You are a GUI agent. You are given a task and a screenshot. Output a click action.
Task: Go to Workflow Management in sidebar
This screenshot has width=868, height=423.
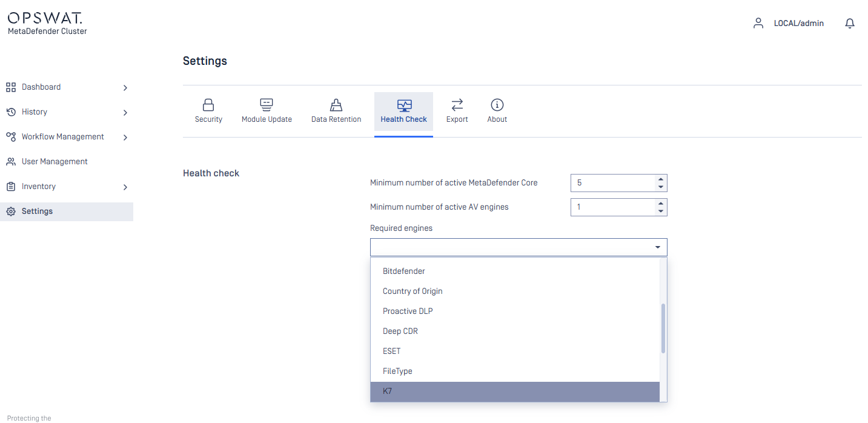tap(63, 137)
